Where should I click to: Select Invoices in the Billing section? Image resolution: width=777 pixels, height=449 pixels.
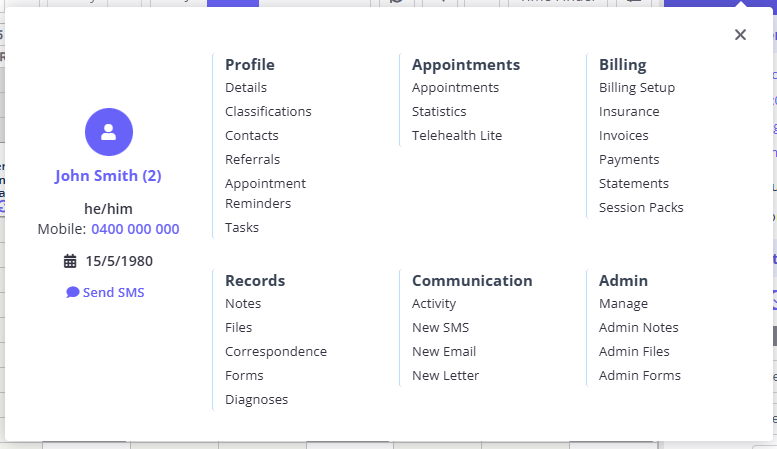click(623, 135)
